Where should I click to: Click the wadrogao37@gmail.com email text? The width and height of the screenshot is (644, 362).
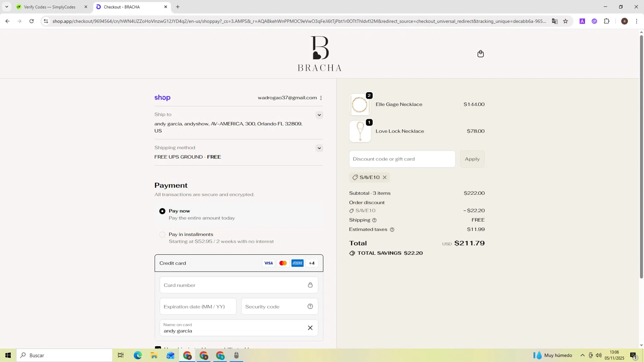pos(287,98)
